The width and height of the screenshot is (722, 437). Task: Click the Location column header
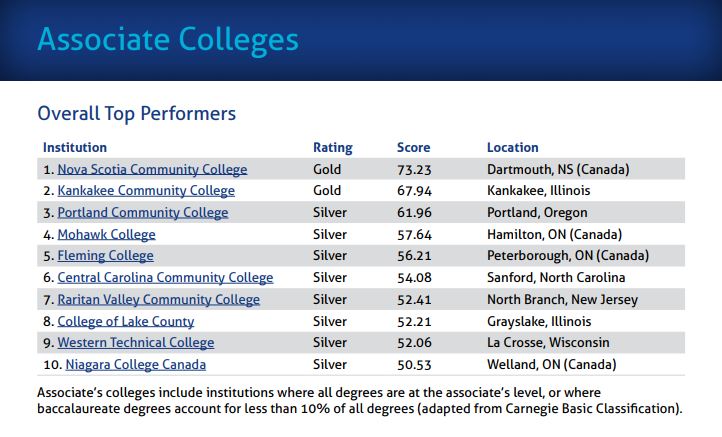513,148
